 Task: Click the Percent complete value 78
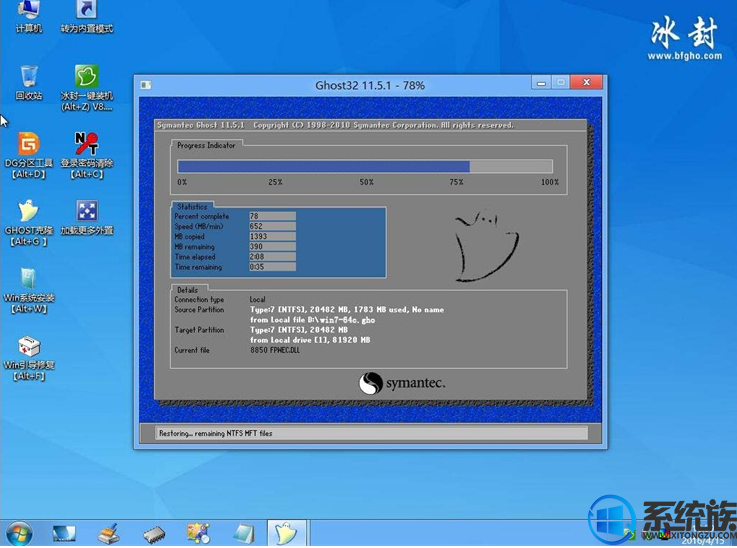click(x=272, y=216)
